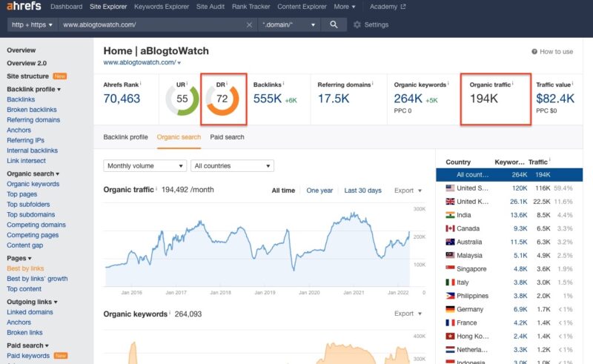Clear the URL field with X icon
The width and height of the screenshot is (593, 364).
coord(249,24)
